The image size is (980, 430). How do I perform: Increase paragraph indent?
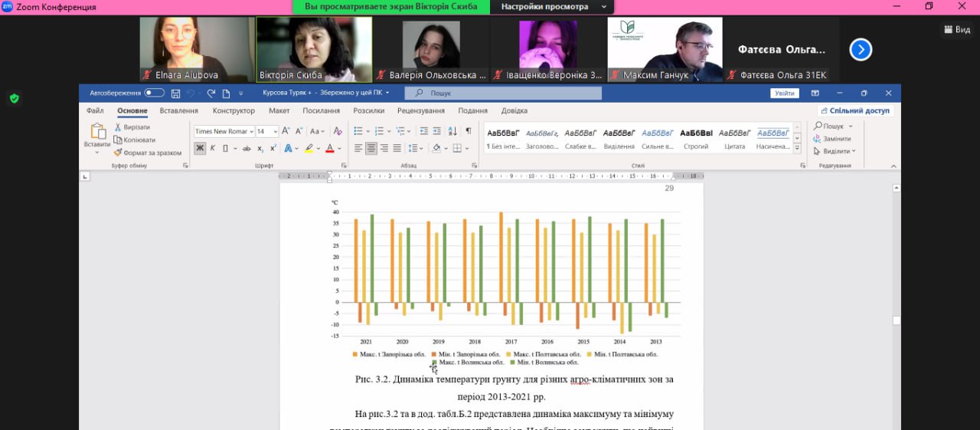(x=437, y=131)
